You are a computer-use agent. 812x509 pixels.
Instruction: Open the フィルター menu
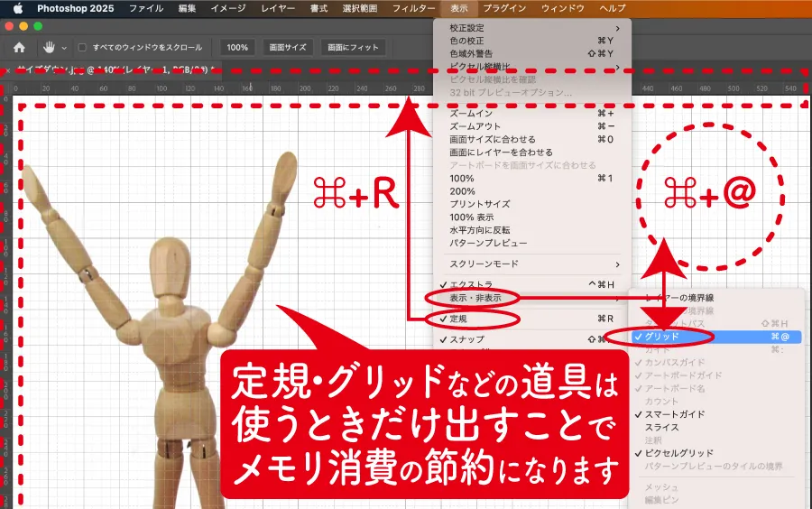click(x=413, y=8)
